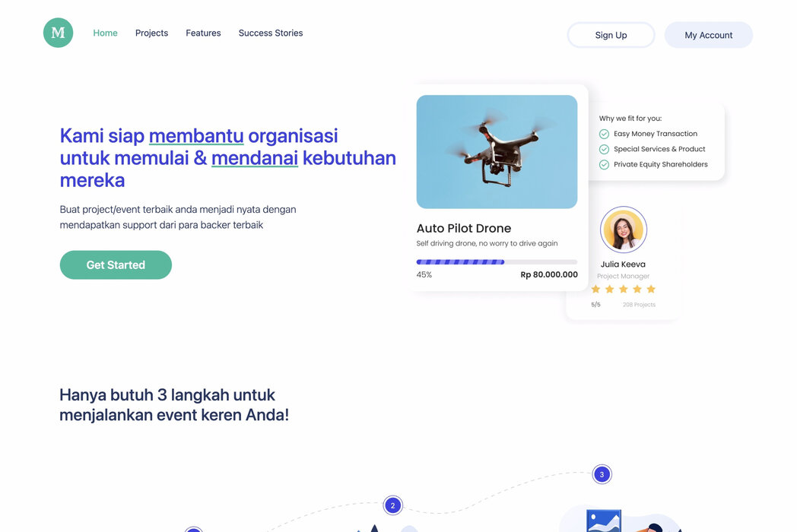The width and height of the screenshot is (797, 532).
Task: Click the Project Manager label
Action: [623, 277]
